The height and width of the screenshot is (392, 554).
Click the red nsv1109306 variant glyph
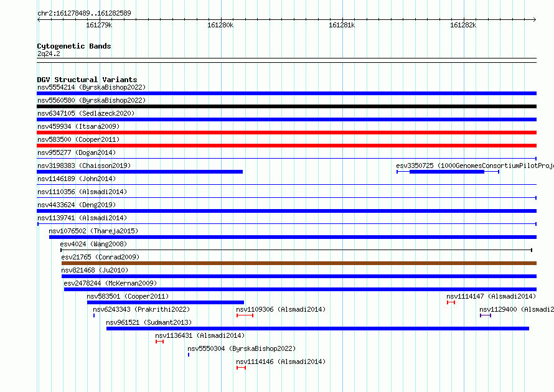tap(245, 315)
